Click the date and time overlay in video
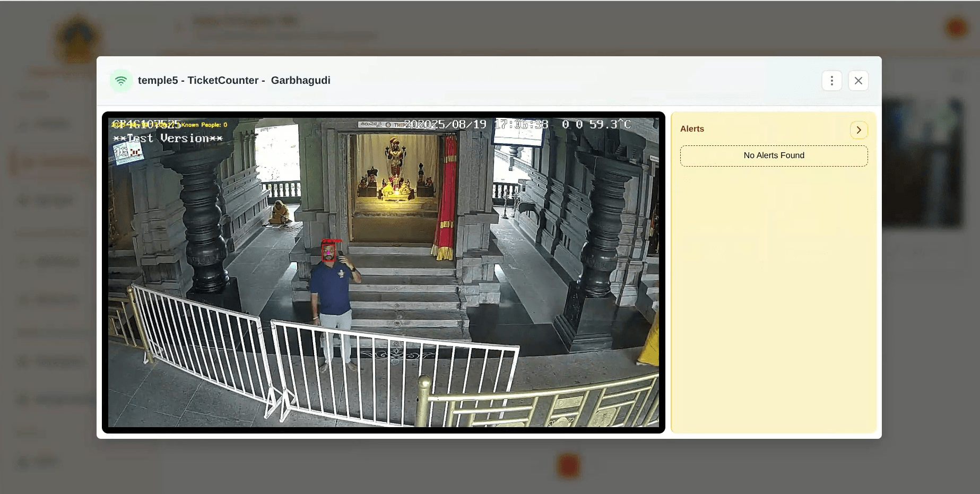 (475, 124)
